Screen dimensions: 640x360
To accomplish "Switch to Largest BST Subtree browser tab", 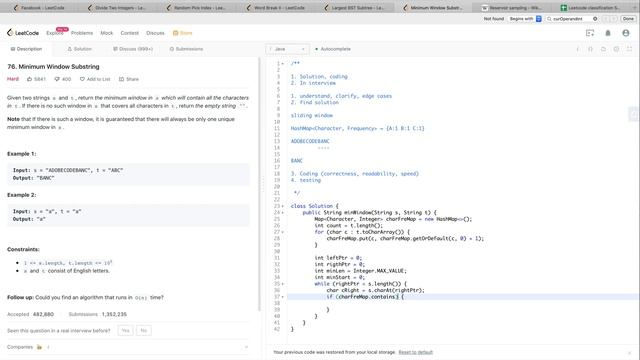I will [354, 7].
